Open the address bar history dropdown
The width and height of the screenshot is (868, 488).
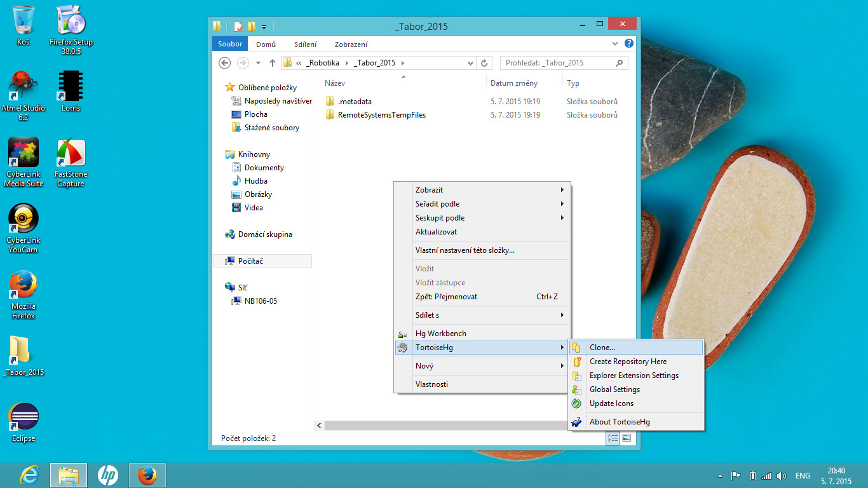point(470,63)
